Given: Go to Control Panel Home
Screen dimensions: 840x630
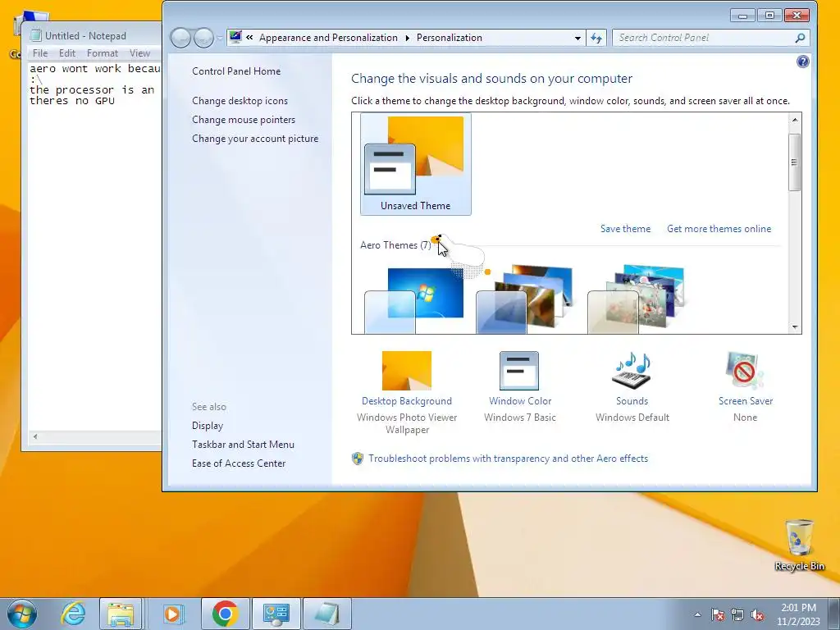Looking at the screenshot, I should (236, 71).
